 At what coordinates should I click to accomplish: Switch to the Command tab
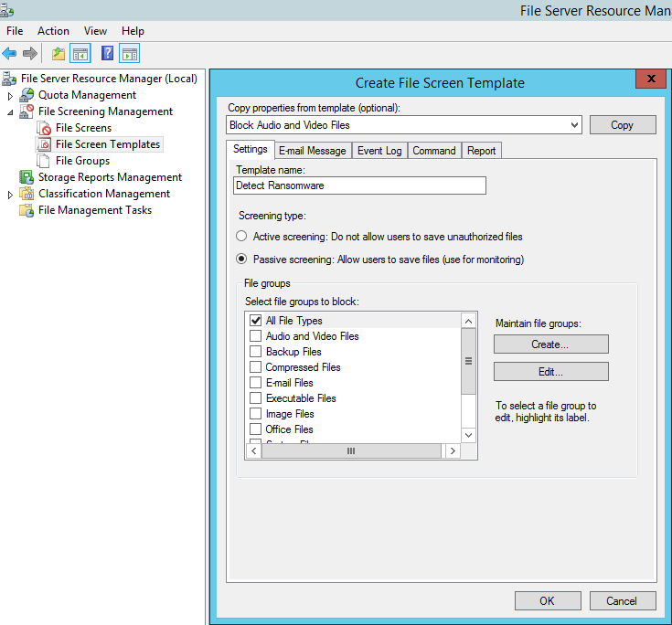(434, 151)
